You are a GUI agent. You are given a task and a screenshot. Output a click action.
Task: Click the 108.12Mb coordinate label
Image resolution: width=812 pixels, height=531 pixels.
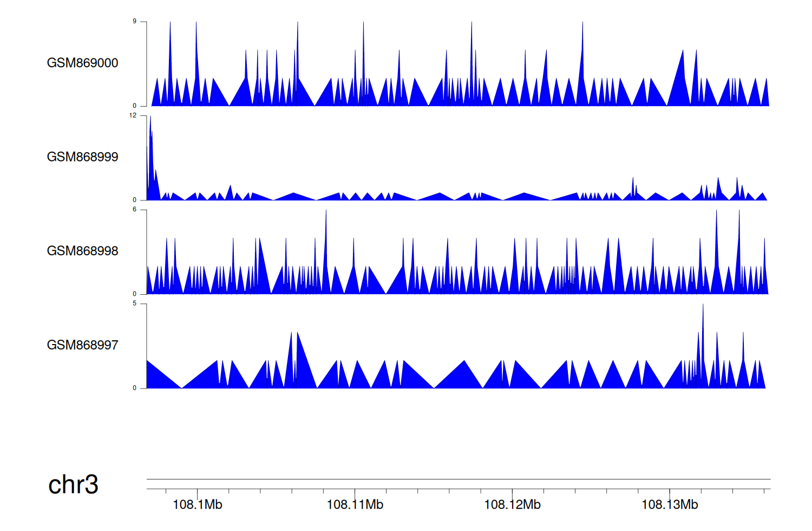click(512, 505)
